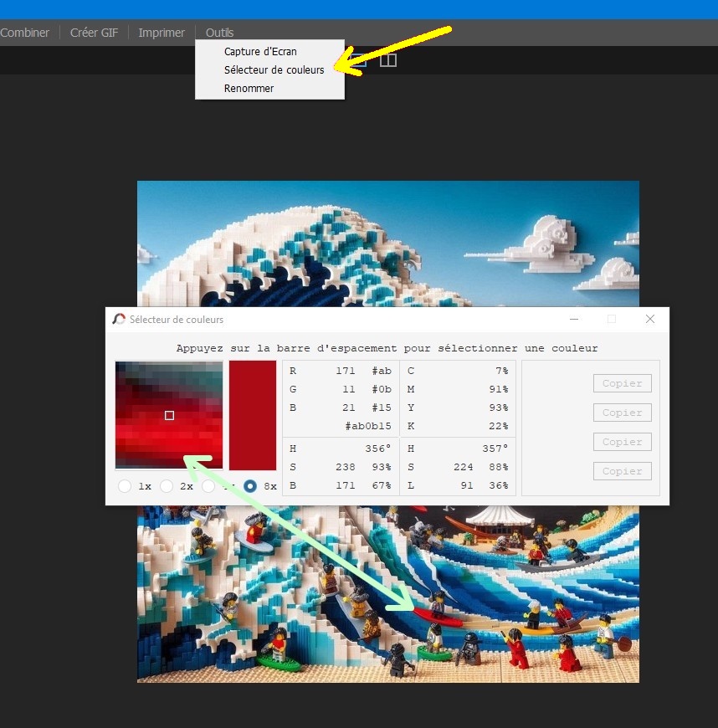Image resolution: width=718 pixels, height=728 pixels.
Task: Click the red hex value #ab
Action: click(382, 371)
